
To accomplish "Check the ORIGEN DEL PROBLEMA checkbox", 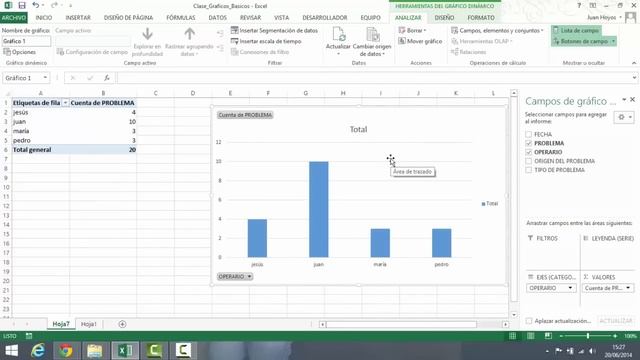I will click(529, 161).
